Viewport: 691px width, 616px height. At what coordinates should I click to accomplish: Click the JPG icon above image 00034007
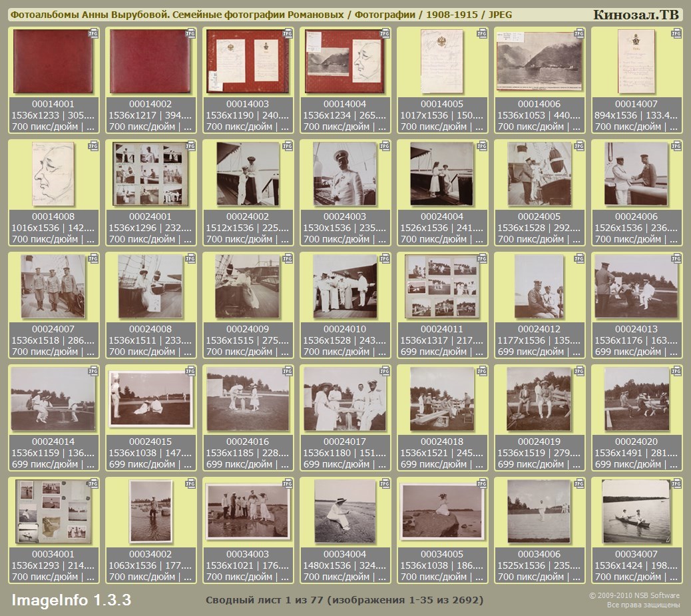(676, 483)
